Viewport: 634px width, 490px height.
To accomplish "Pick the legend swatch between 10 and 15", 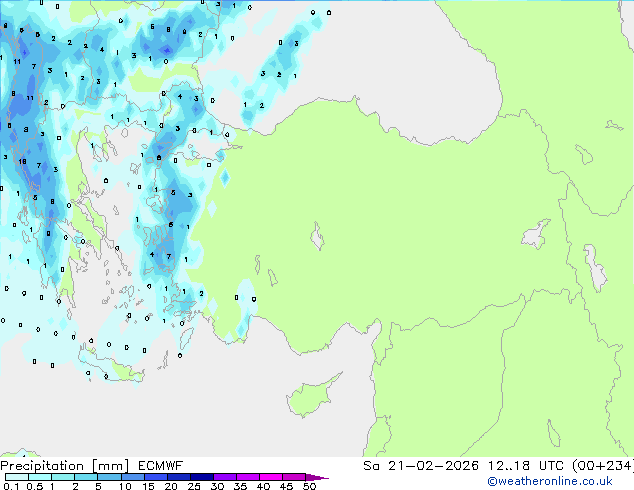I will point(132,477).
